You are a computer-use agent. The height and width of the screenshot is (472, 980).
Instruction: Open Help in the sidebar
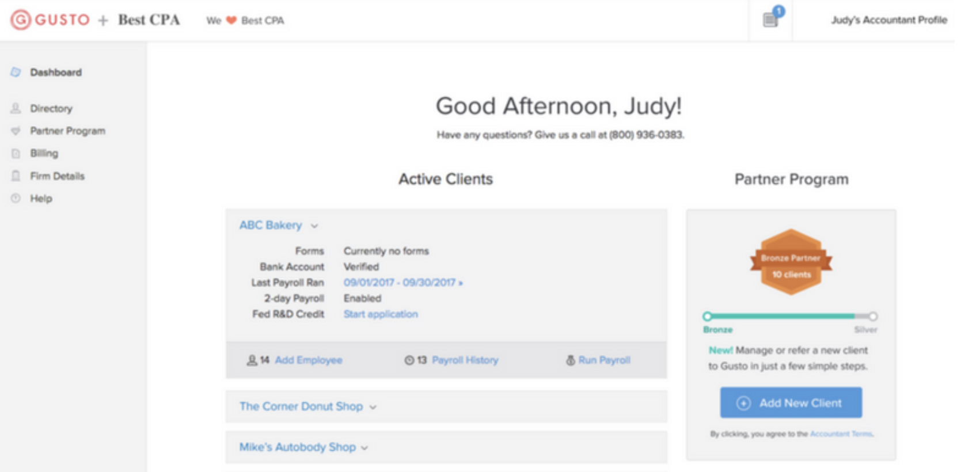pos(41,199)
